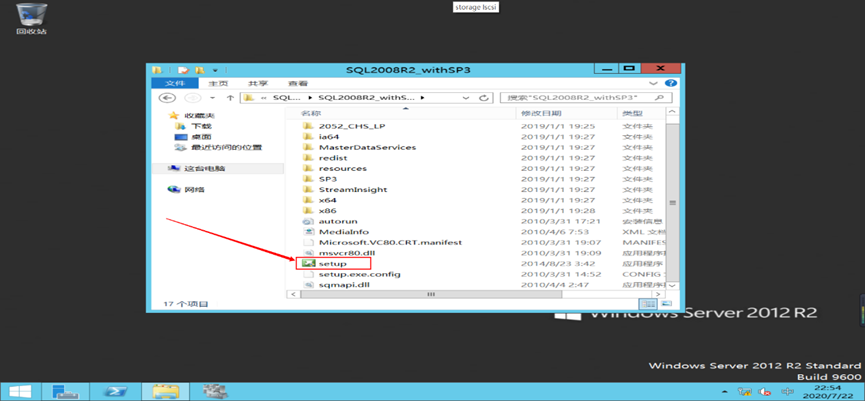Click the vertical scrollbar down arrow
The image size is (865, 401).
[x=672, y=285]
